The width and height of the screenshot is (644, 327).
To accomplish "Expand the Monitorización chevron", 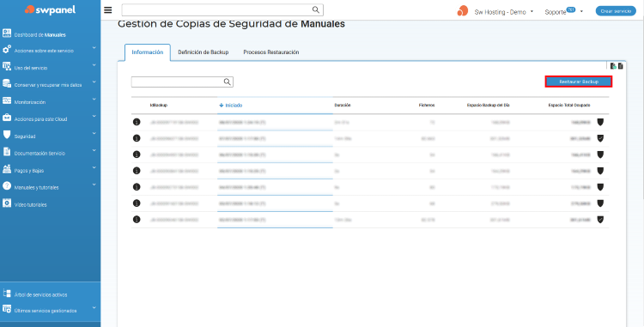I will (94, 100).
